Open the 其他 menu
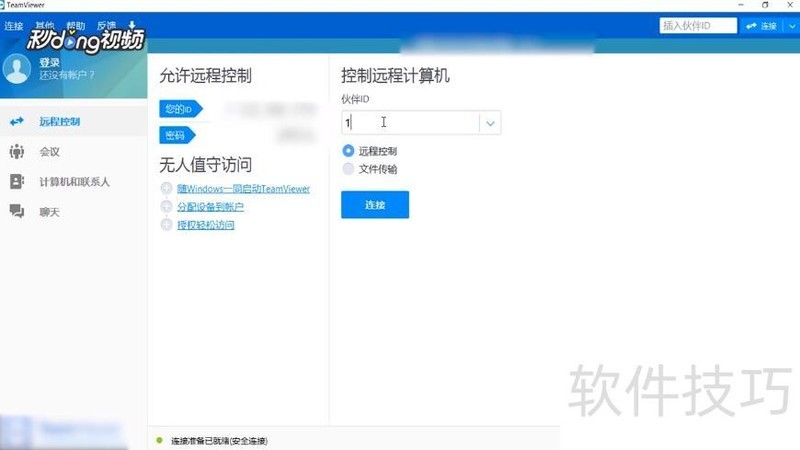 tap(44, 25)
